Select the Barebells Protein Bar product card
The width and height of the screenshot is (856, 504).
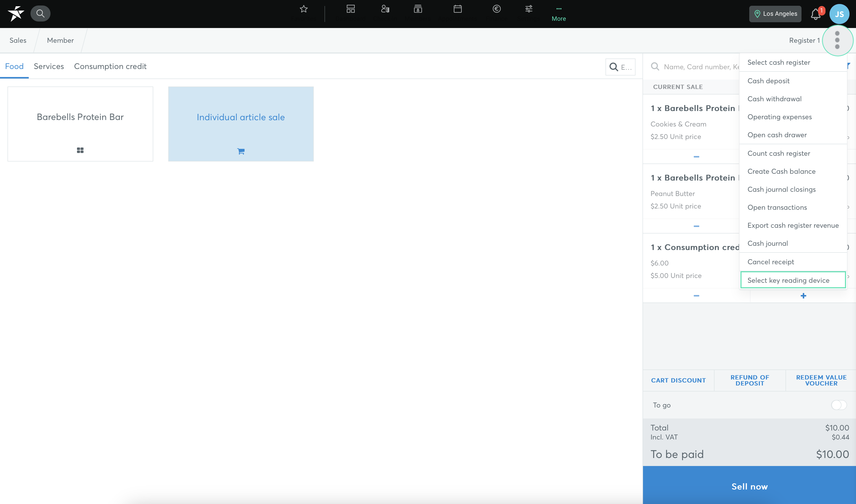(x=80, y=124)
